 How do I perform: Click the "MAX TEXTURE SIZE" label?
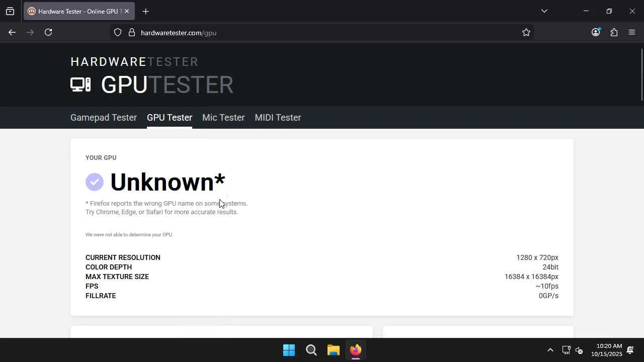pyautogui.click(x=117, y=277)
